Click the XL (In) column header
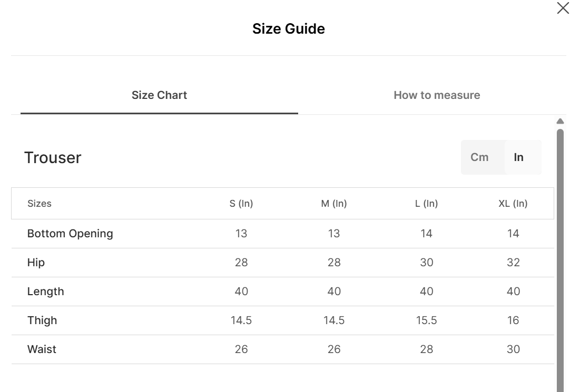The height and width of the screenshot is (392, 580). pyautogui.click(x=513, y=204)
